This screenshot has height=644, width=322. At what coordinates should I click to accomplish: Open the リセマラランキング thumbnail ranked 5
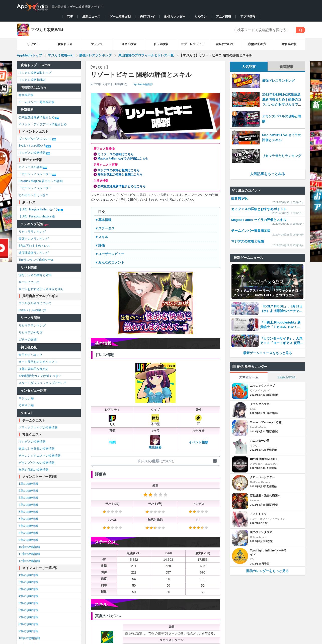click(x=246, y=156)
